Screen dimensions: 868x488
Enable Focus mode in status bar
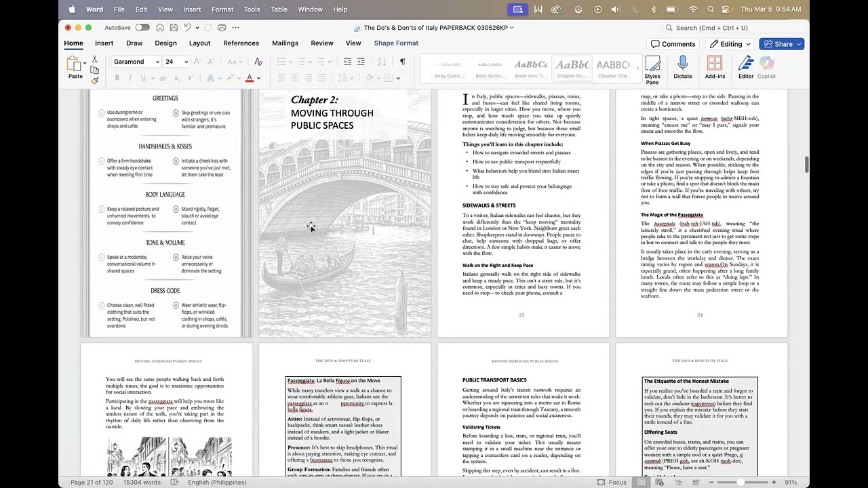(x=612, y=482)
